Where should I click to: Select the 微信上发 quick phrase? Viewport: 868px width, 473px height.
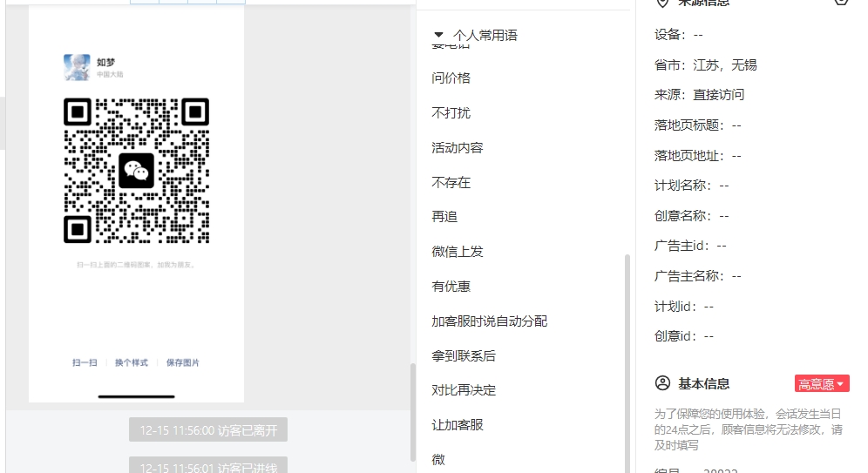click(458, 252)
